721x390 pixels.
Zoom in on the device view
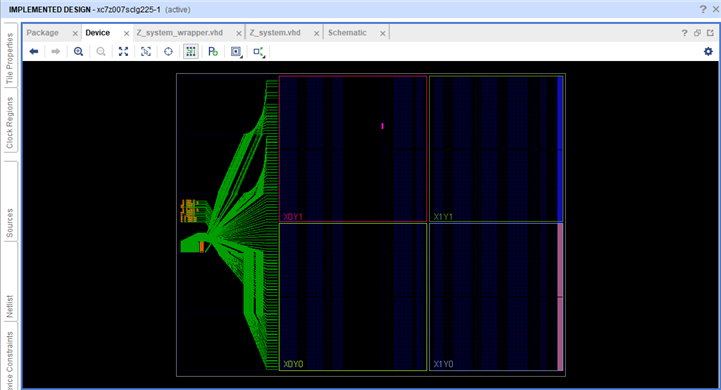coord(78,52)
